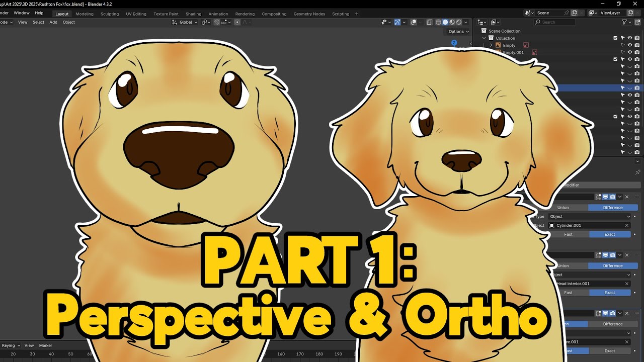Open the object type visibility eye dropdown
Viewport: 644px width, 362px height.
pos(385,22)
